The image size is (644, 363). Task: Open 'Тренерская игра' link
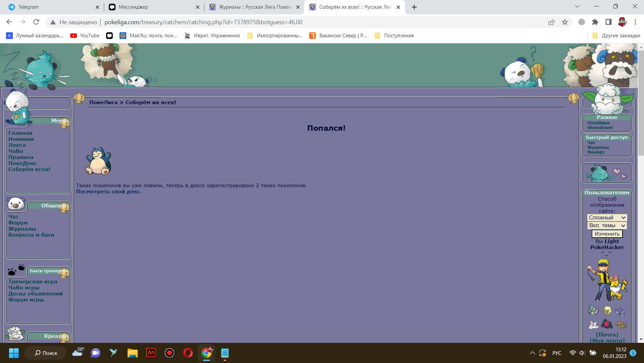coord(33,282)
